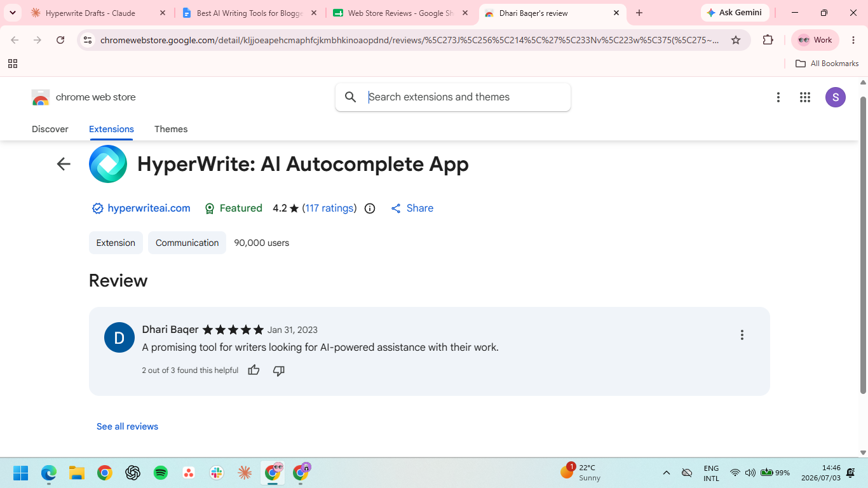Mark the Dhari Baqer review as helpful with thumbs up
This screenshot has width=868, height=488.
254,370
